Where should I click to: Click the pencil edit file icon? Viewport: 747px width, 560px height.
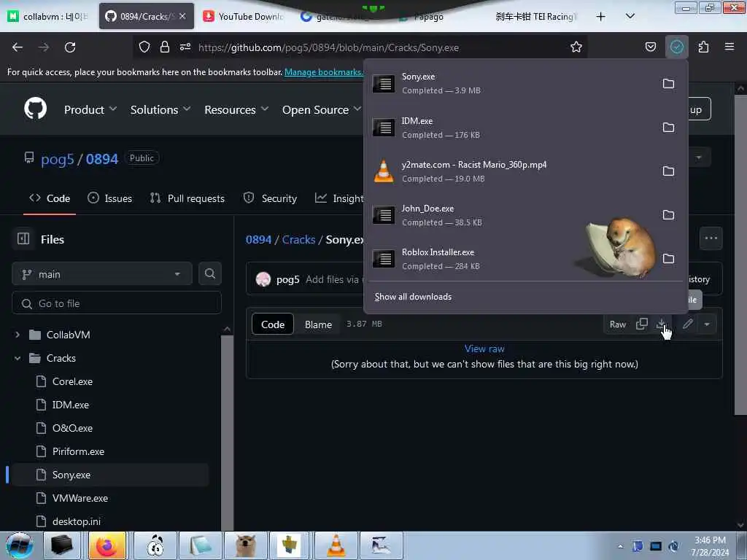[687, 324]
